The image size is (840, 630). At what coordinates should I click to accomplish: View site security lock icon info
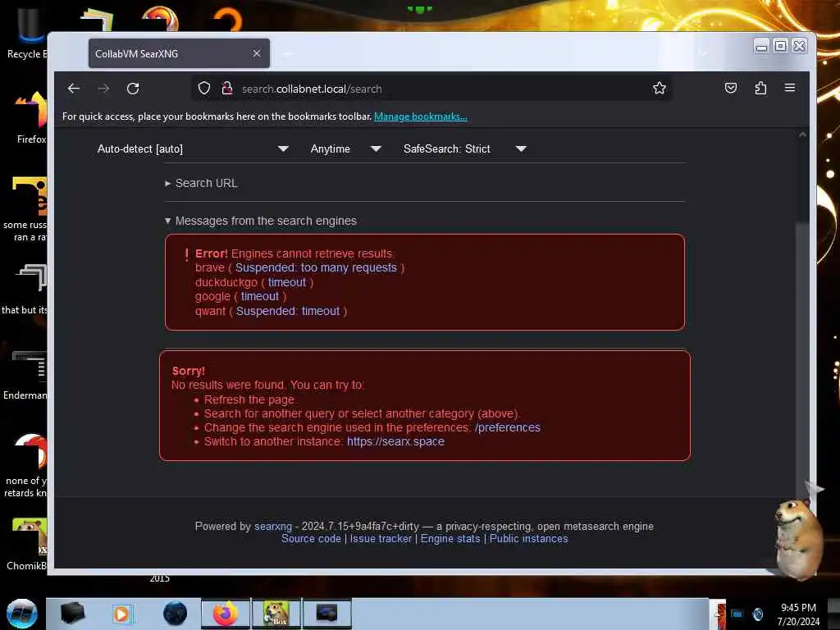[227, 88]
